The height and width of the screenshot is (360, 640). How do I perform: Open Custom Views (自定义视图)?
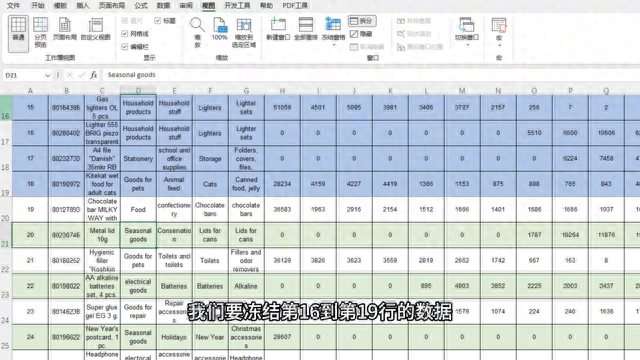pyautogui.click(x=96, y=29)
